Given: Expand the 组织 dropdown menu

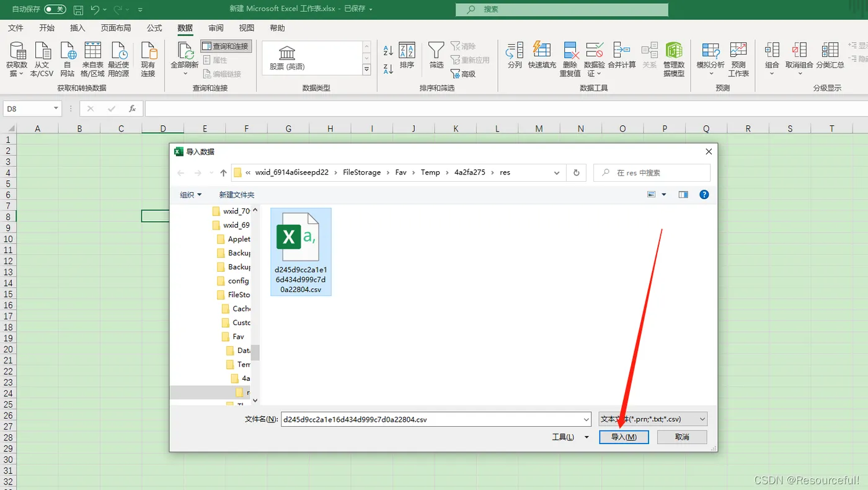Looking at the screenshot, I should pos(190,195).
